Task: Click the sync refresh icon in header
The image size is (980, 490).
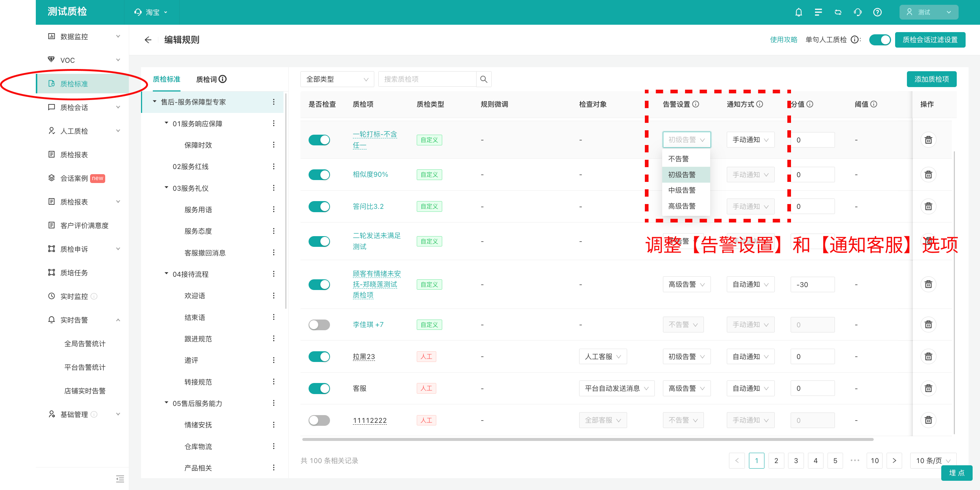Action: click(838, 12)
